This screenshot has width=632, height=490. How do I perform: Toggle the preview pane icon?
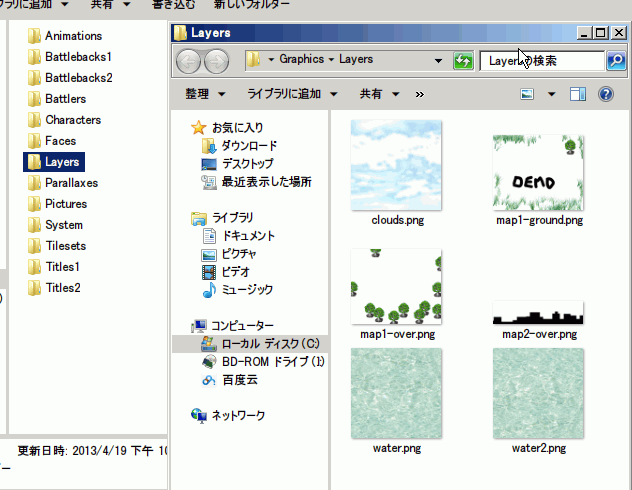point(578,94)
